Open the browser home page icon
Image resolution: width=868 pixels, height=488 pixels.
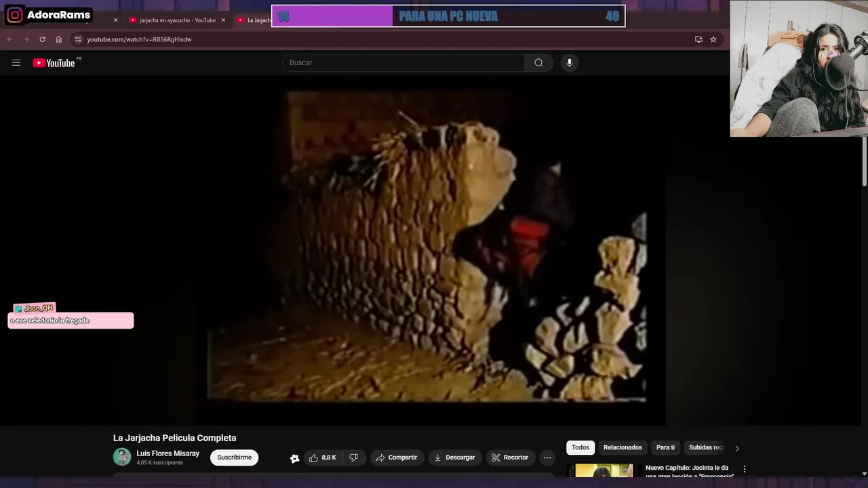coord(58,39)
